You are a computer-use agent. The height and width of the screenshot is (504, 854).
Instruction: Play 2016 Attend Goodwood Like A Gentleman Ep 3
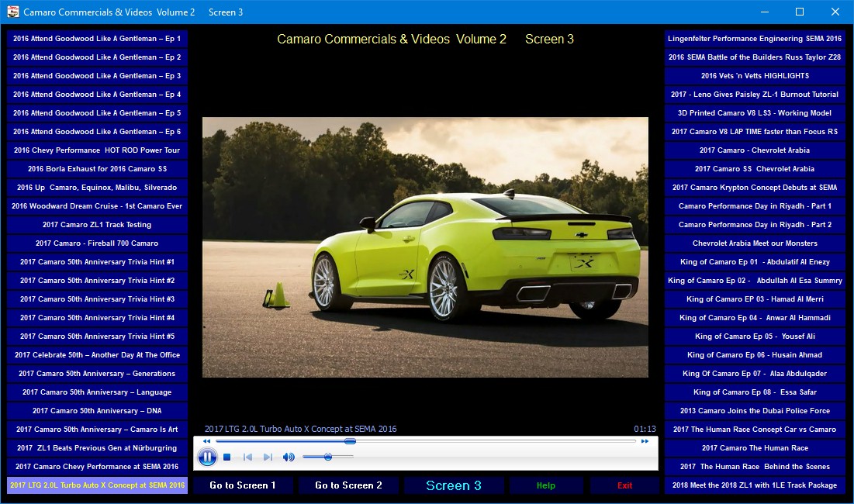pyautogui.click(x=97, y=76)
